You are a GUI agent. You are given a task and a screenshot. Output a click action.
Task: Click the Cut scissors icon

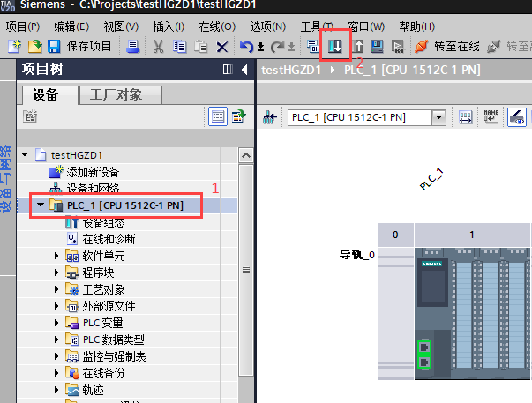click(159, 46)
